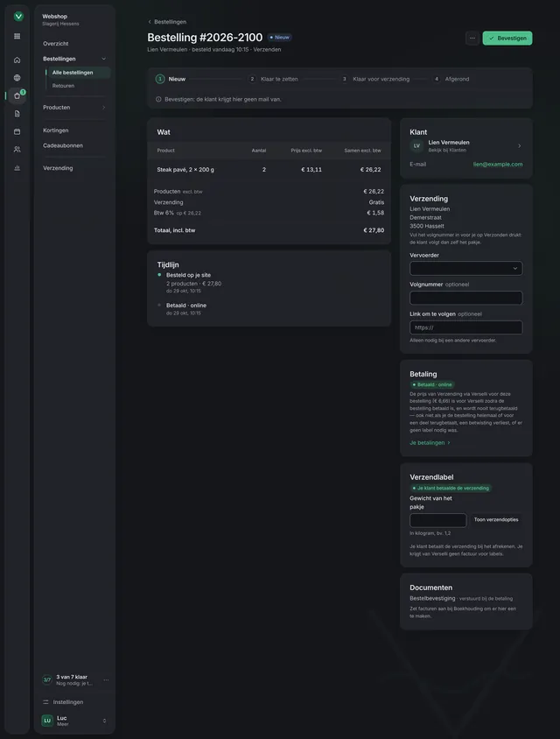Click the € 13,11 unit price cell
This screenshot has width=560, height=739.
[x=311, y=170]
